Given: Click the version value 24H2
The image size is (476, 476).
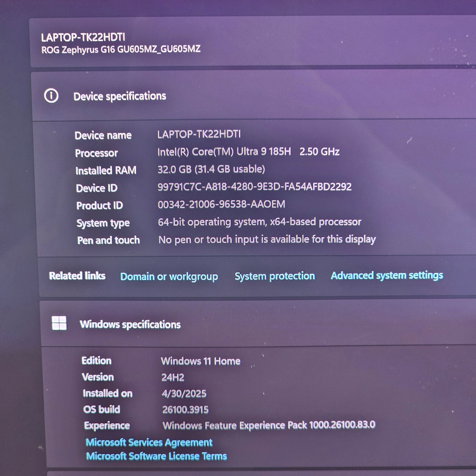Looking at the screenshot, I should 173,377.
